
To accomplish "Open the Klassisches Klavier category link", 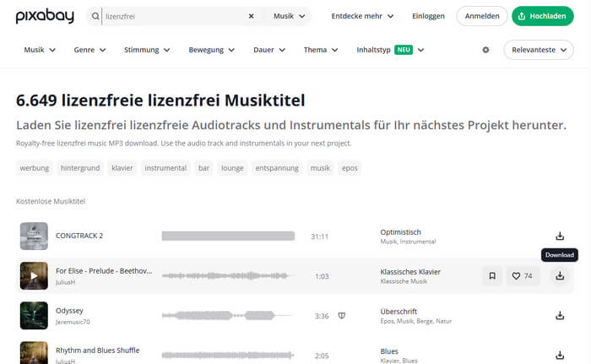I will click(410, 272).
